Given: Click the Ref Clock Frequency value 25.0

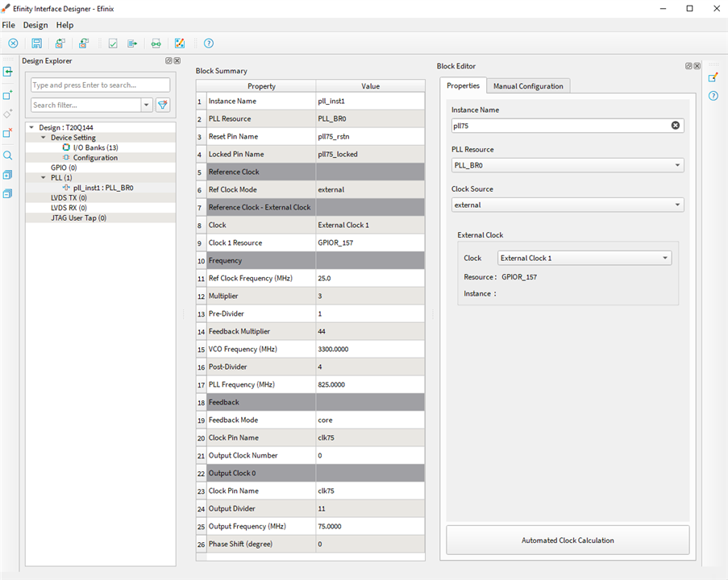Looking at the screenshot, I should click(370, 279).
